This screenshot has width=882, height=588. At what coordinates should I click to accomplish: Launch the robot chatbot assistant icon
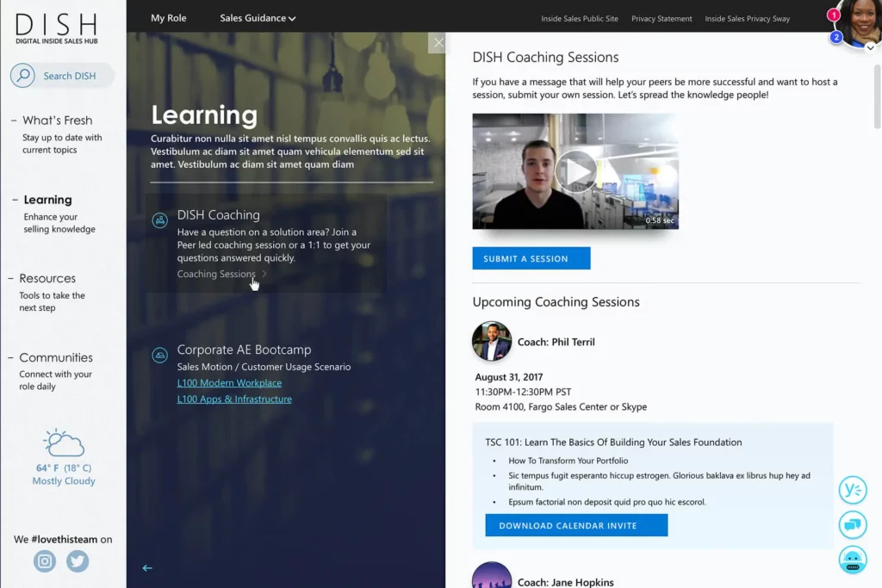click(852, 560)
